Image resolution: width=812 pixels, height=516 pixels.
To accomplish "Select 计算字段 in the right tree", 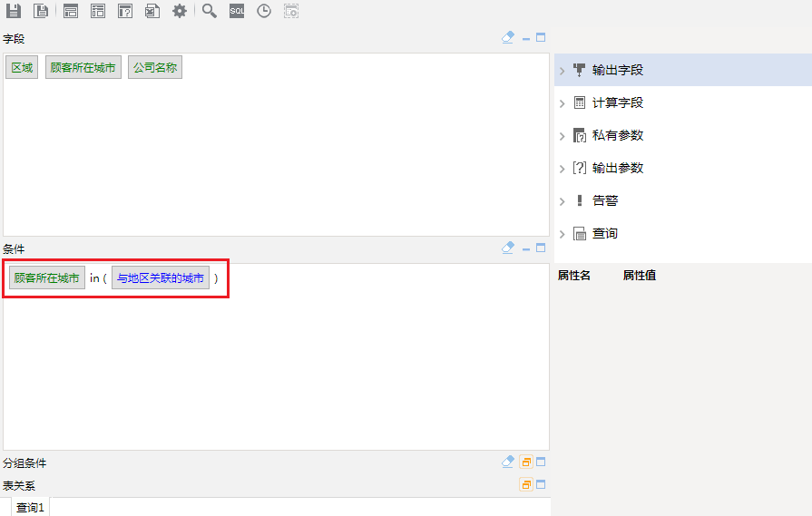I will tap(617, 102).
